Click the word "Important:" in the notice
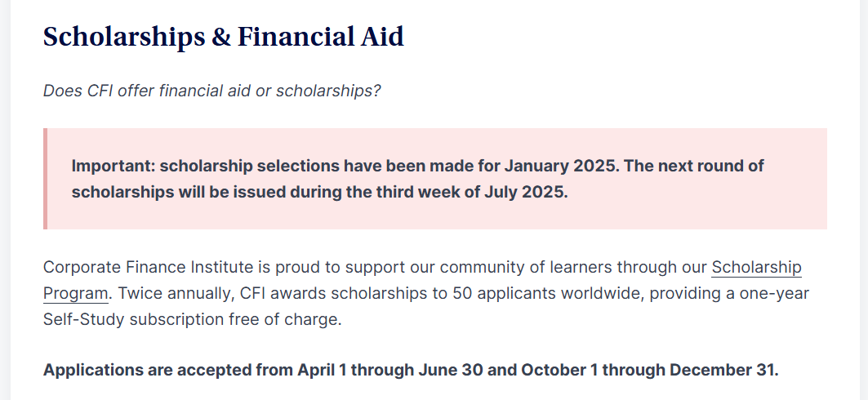 pos(114,166)
